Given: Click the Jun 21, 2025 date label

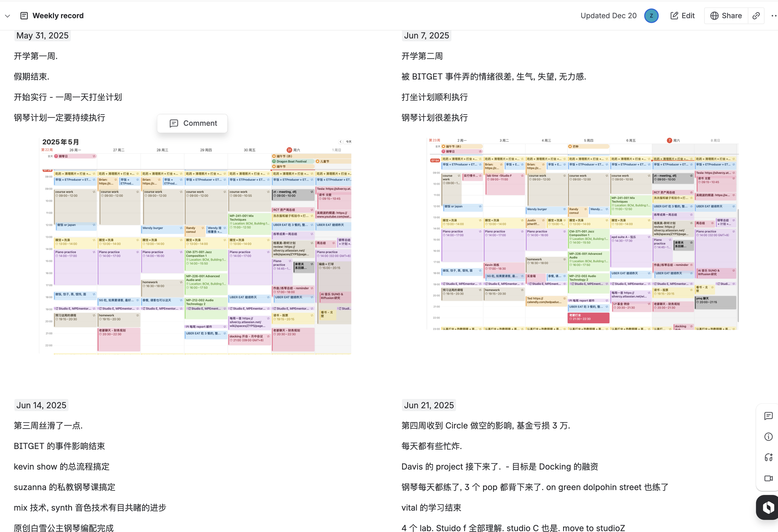Looking at the screenshot, I should [429, 405].
